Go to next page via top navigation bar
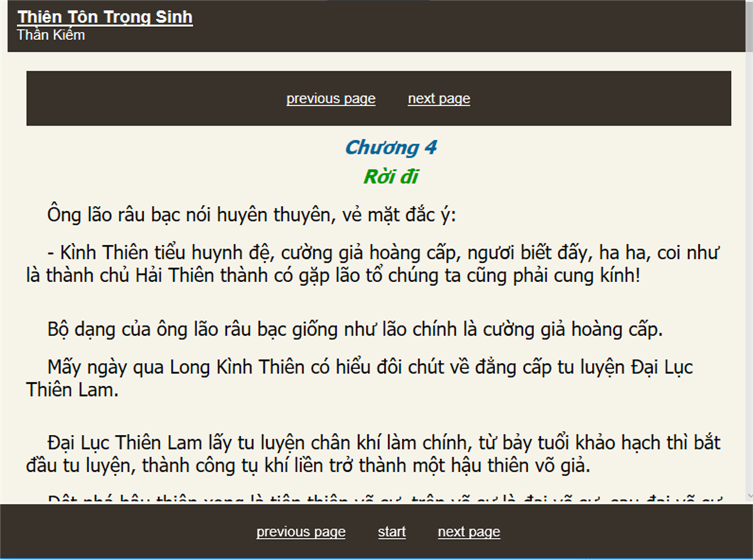Image resolution: width=753 pixels, height=560 pixels. (438, 98)
